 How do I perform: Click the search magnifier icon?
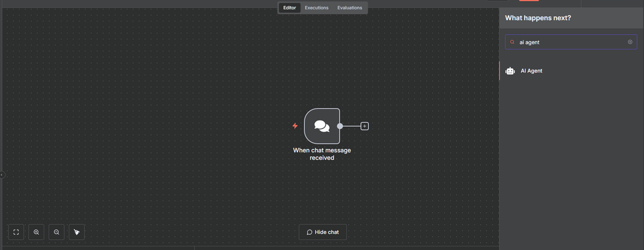click(512, 42)
